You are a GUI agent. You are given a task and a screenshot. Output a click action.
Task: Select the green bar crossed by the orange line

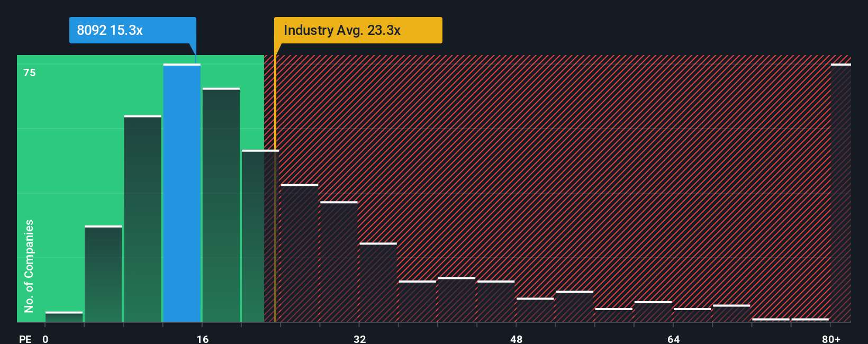260,237
